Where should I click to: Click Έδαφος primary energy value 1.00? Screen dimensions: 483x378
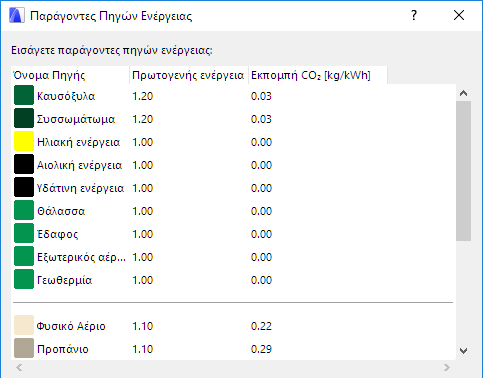143,234
